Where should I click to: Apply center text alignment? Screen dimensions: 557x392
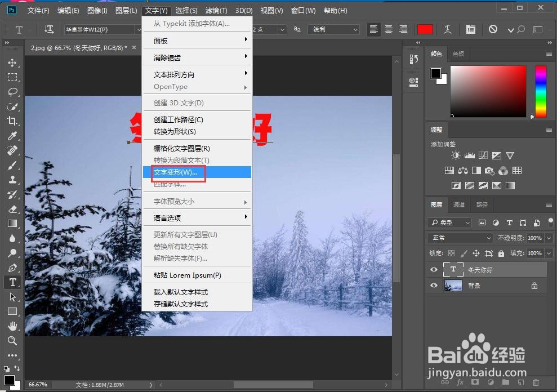coord(387,29)
